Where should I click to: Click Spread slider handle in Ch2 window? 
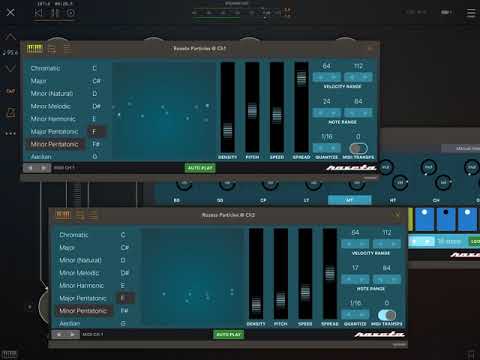[330, 273]
